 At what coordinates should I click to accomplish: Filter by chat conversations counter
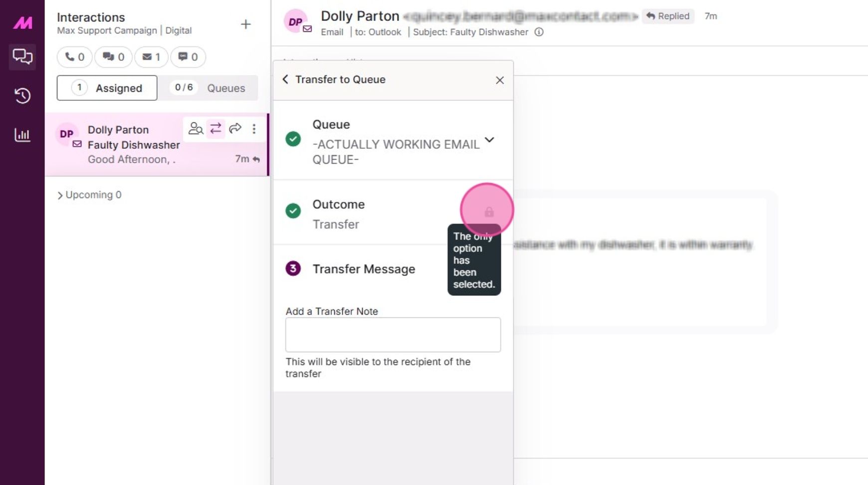[x=113, y=57]
